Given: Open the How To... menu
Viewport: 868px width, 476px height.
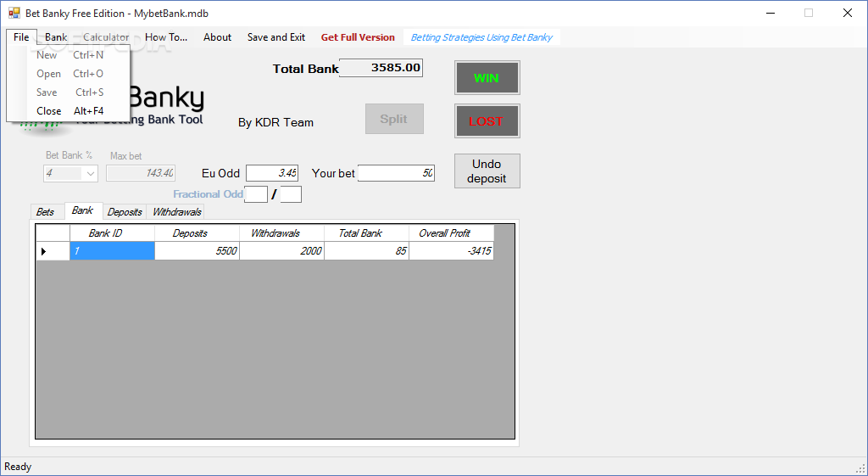Looking at the screenshot, I should (x=166, y=37).
